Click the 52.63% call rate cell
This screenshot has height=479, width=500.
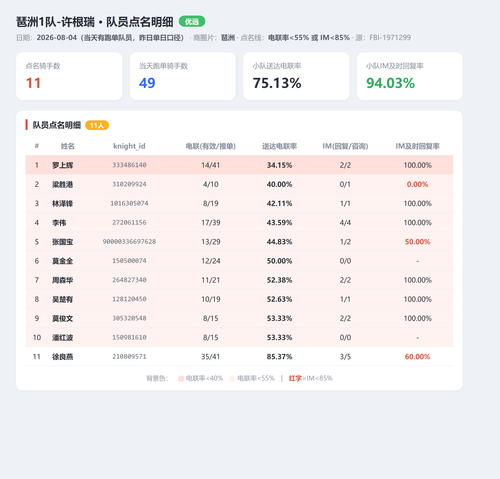[x=279, y=299]
